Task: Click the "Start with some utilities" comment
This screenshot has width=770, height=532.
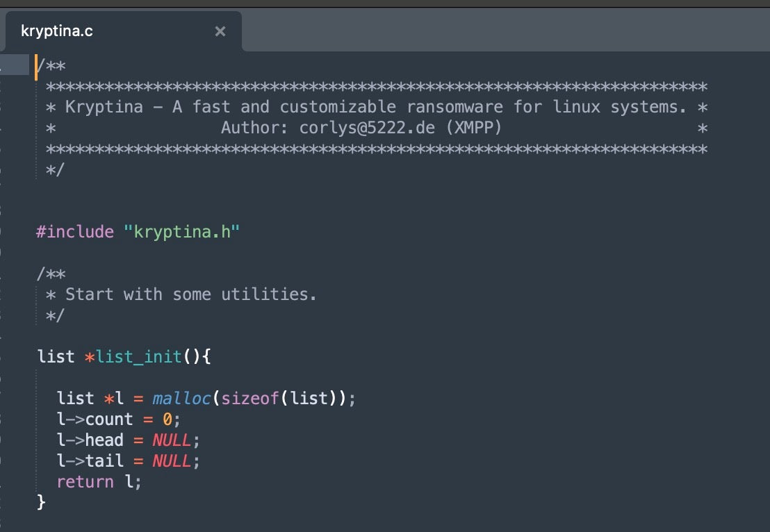Action: 190,294
